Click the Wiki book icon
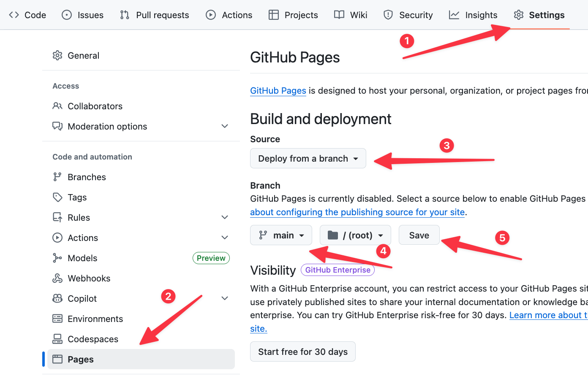Image resolution: width=588 pixels, height=384 pixels. click(339, 15)
